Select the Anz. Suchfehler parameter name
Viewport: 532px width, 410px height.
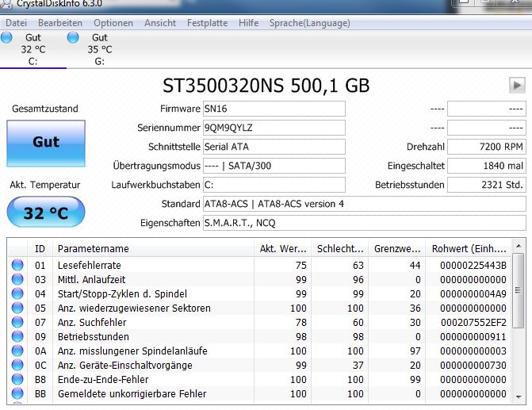pos(92,322)
